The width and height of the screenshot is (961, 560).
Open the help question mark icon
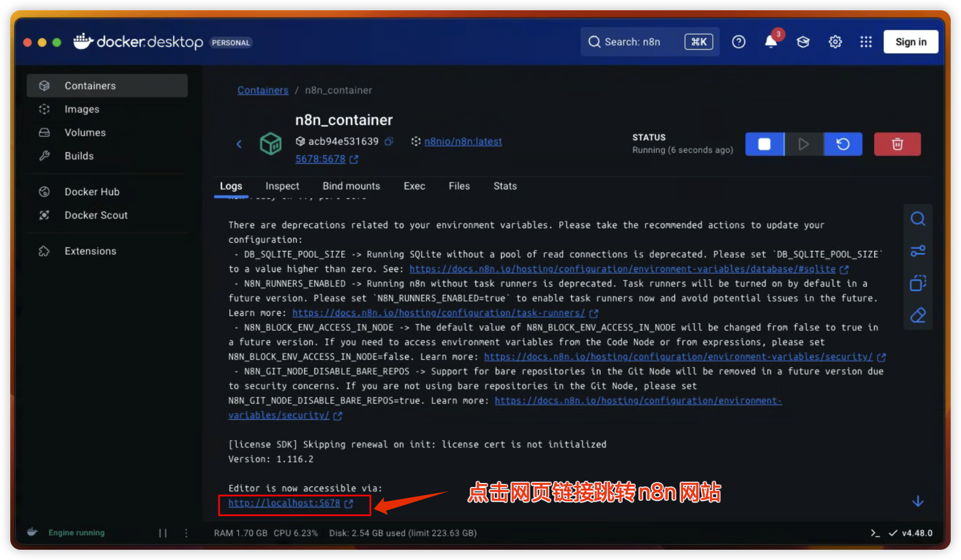738,42
